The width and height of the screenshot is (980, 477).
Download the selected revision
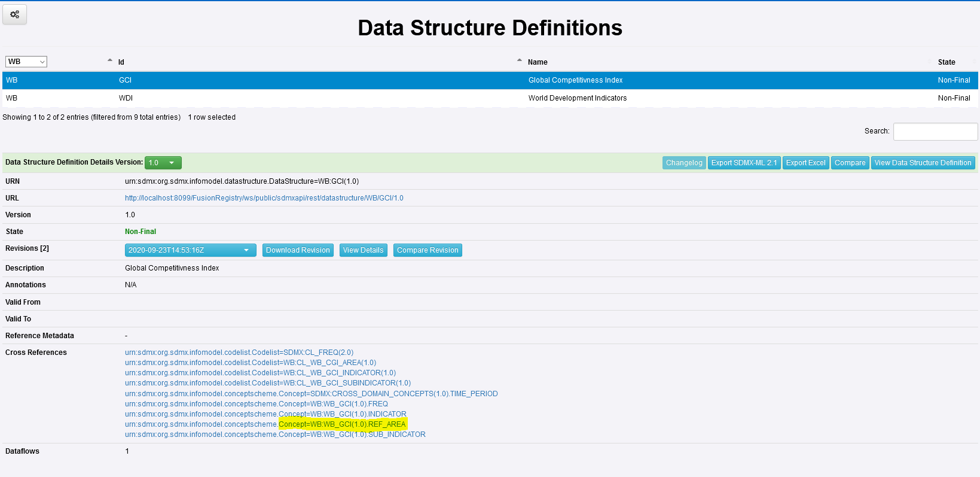298,250
